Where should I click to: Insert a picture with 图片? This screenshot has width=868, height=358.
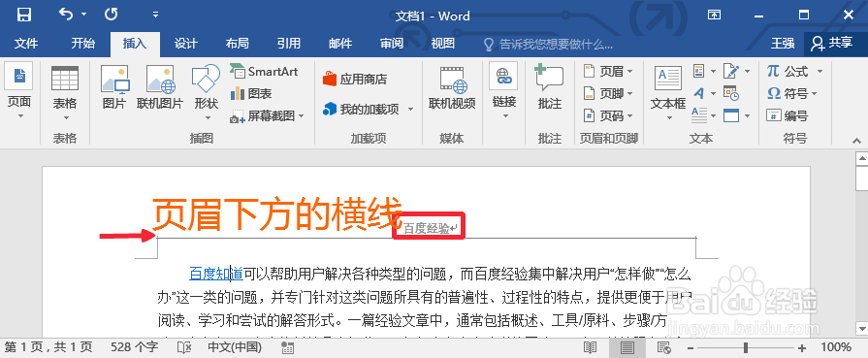click(x=114, y=87)
